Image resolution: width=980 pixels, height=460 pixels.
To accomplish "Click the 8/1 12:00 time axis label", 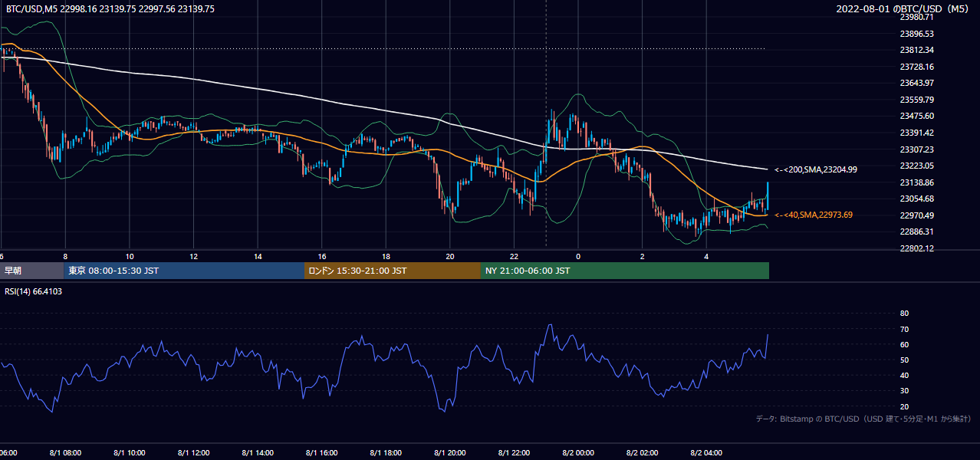I will [193, 453].
